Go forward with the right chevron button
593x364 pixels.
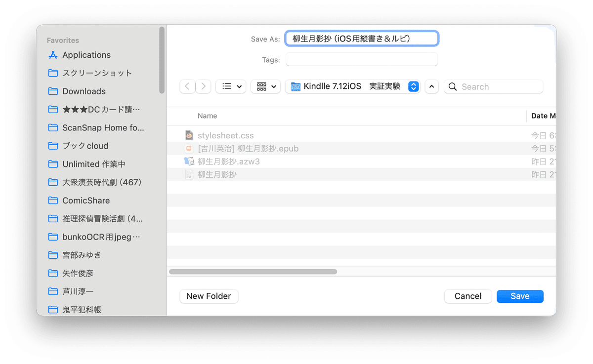coord(203,86)
